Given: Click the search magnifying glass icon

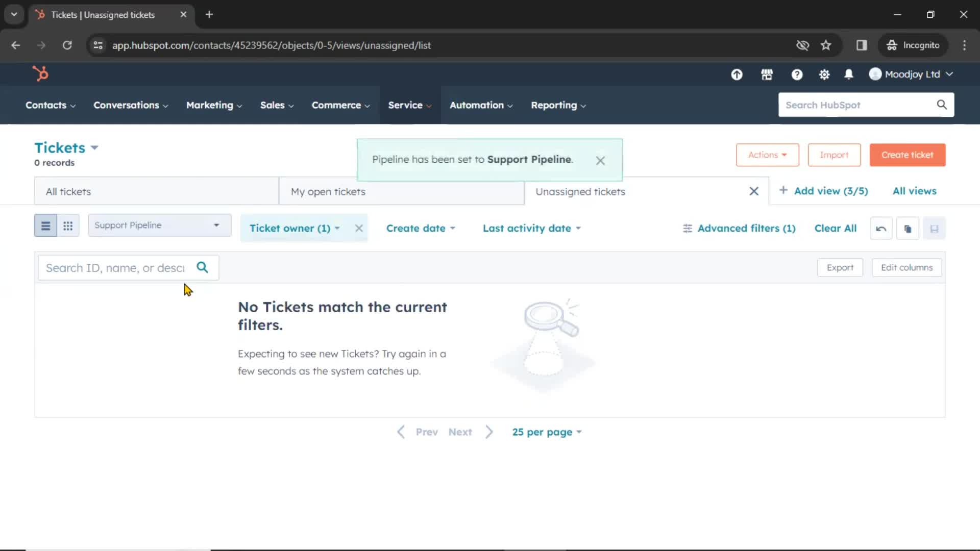Looking at the screenshot, I should (203, 268).
